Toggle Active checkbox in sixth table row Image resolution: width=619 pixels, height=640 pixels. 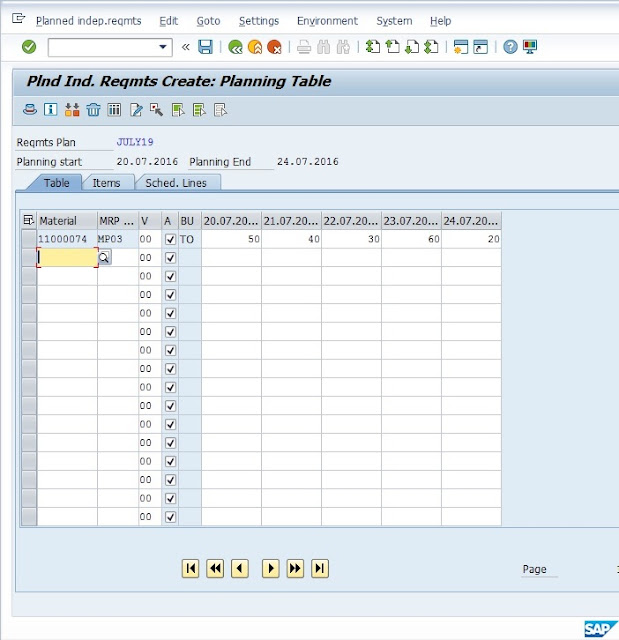click(x=170, y=332)
